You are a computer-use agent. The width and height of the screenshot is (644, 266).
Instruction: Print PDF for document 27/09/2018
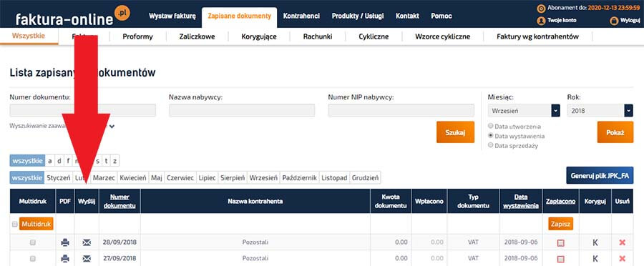coord(65,259)
